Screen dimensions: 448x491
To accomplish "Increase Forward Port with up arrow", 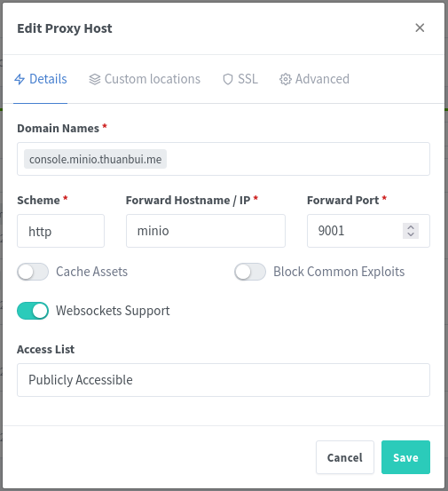I will [411, 227].
